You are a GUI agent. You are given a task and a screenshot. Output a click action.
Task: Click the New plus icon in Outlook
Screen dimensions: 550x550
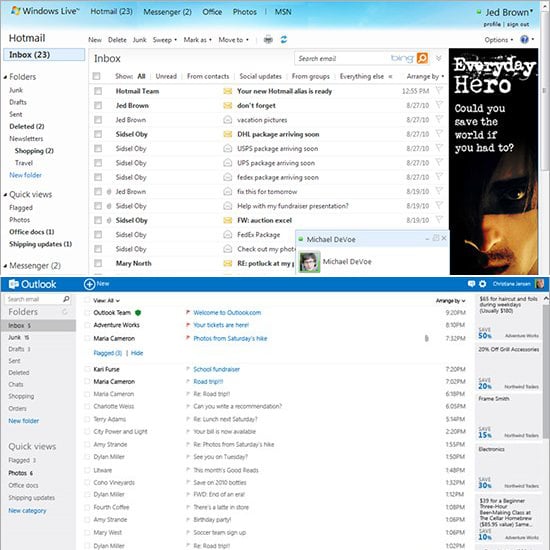coord(89,284)
